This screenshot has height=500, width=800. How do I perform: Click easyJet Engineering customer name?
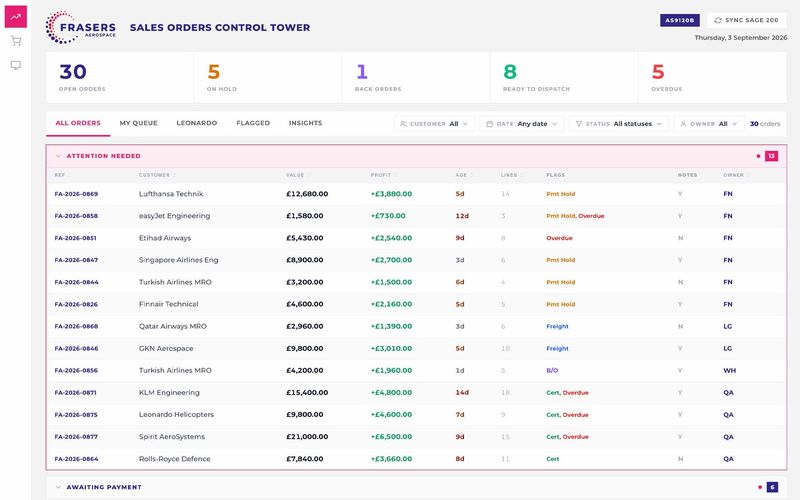point(174,216)
